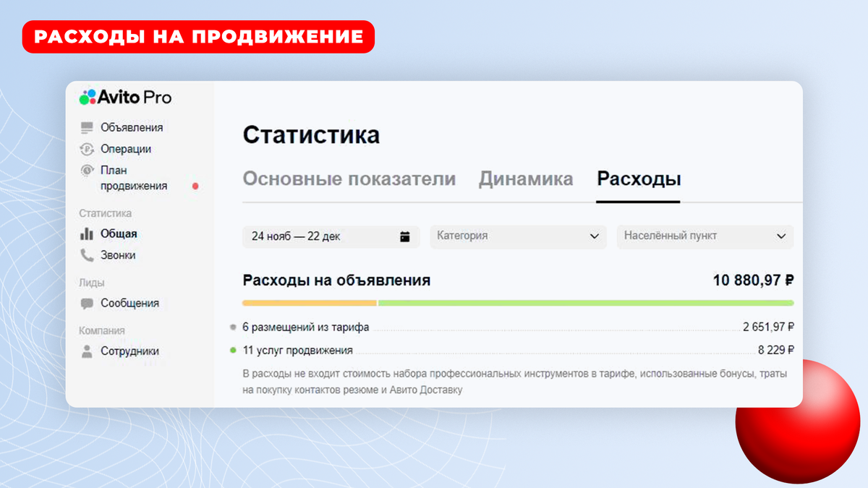The width and height of the screenshot is (868, 488).
Task: Open Сотрудники in the Компания section
Action: 129,351
